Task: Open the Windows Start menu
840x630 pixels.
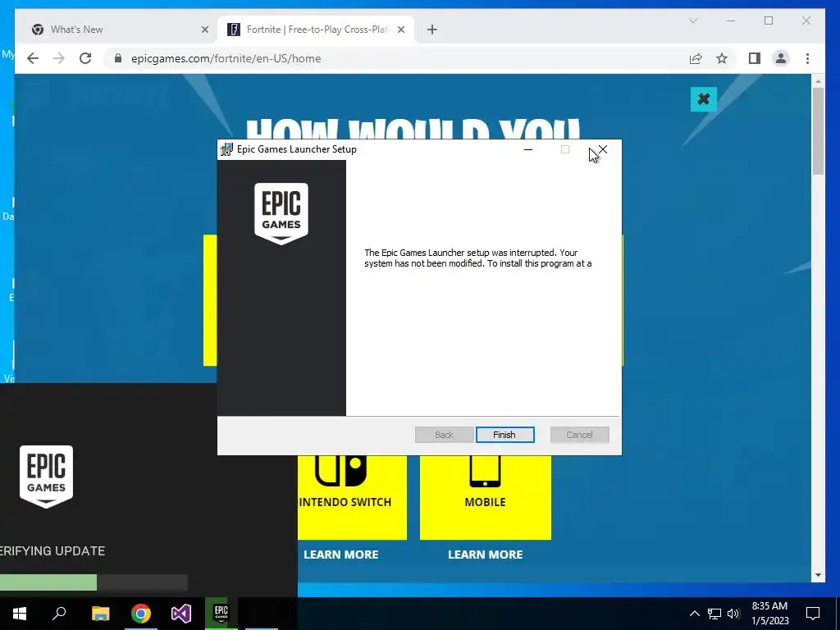Action: coord(20,614)
